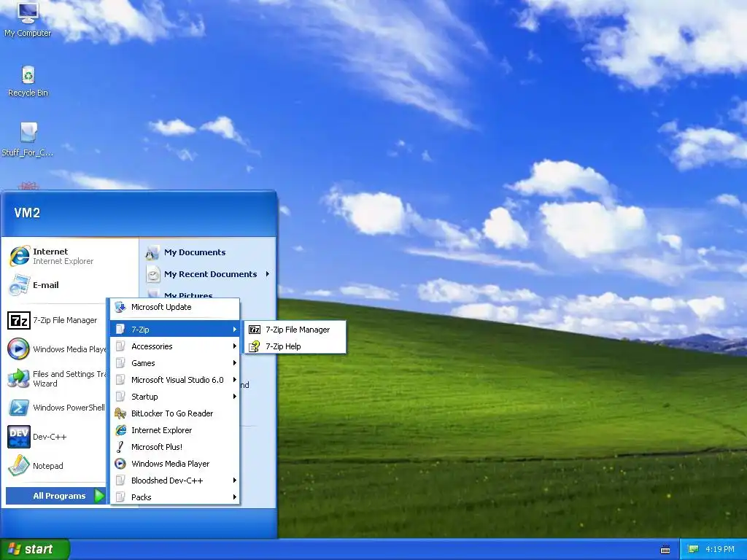Click the E-mail envelope icon

[20, 285]
